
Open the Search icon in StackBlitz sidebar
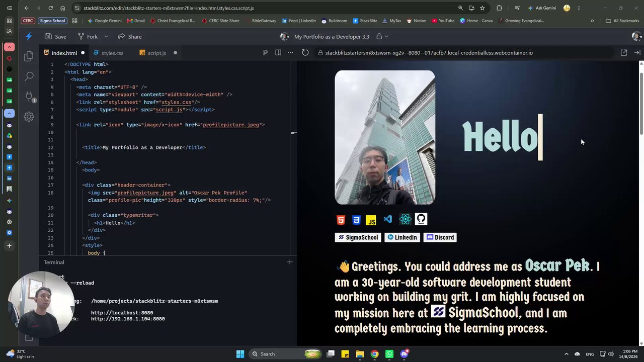pyautogui.click(x=29, y=76)
